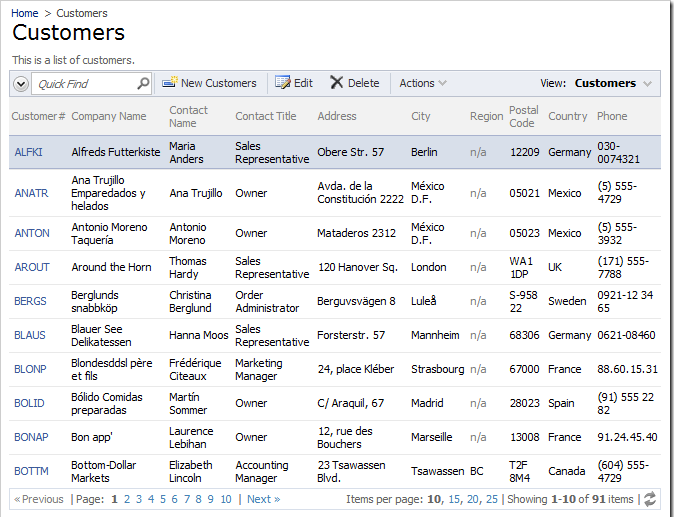The width and height of the screenshot is (674, 517).
Task: Go to page 3
Action: 139,499
